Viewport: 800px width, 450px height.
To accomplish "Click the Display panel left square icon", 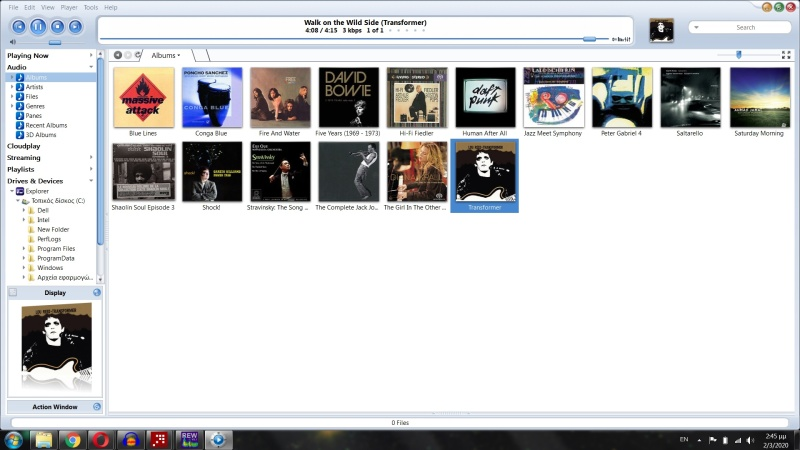I will click(13, 292).
